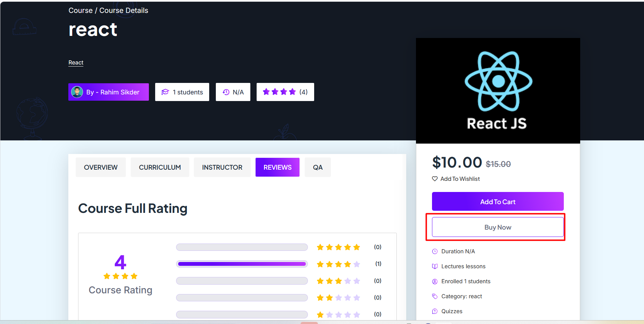644x324 pixels.
Task: Click the struck-through $15.00 price
Action: pos(498,164)
